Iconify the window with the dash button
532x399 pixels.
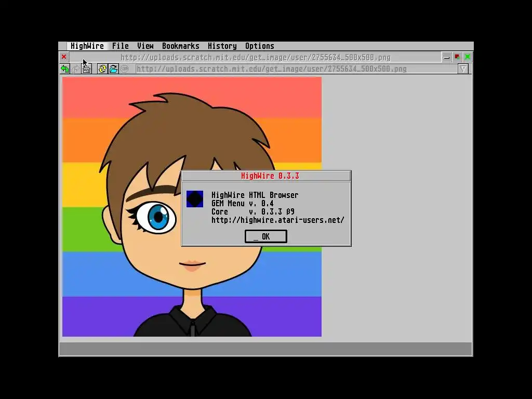[x=446, y=57]
